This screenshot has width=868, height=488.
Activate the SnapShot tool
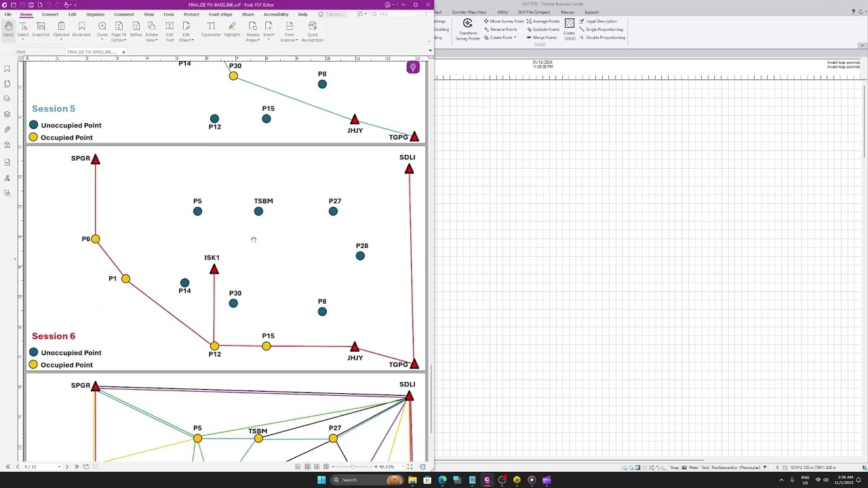click(41, 29)
